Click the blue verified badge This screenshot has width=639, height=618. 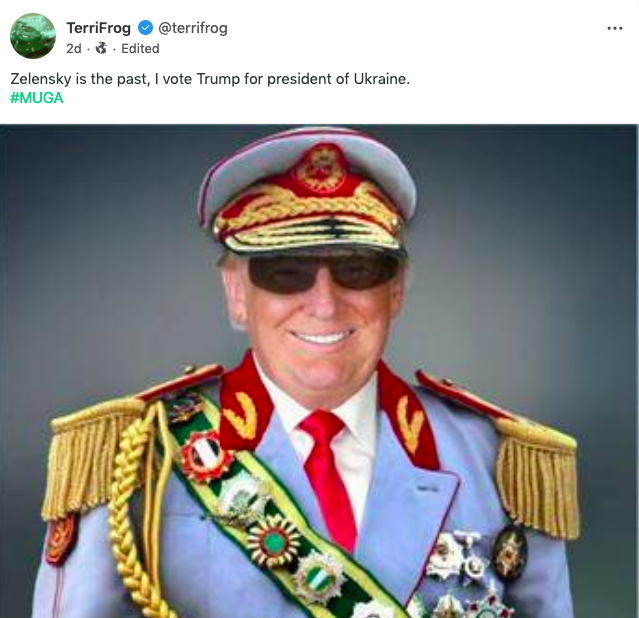(x=145, y=28)
